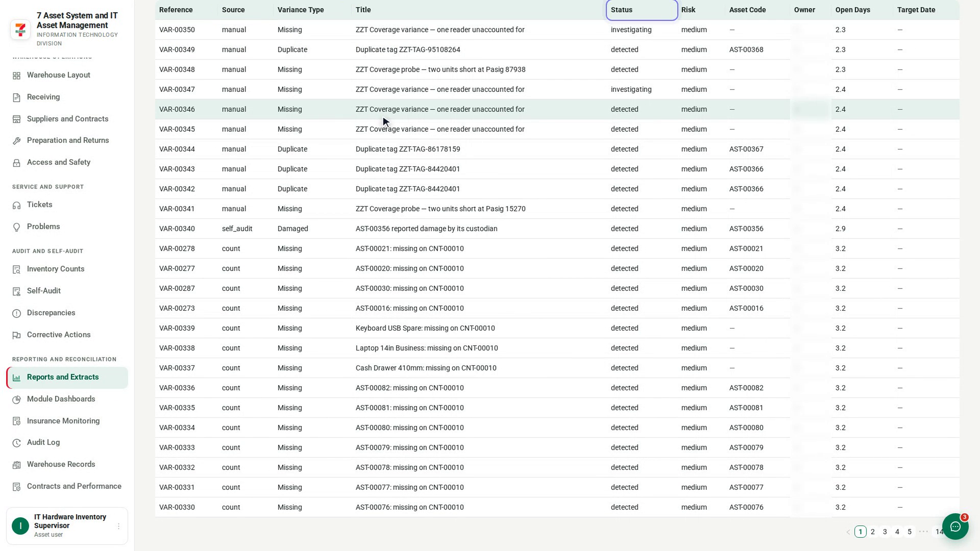Open Access and Safety lock icon
The height and width of the screenshot is (551, 980).
[x=16, y=163]
